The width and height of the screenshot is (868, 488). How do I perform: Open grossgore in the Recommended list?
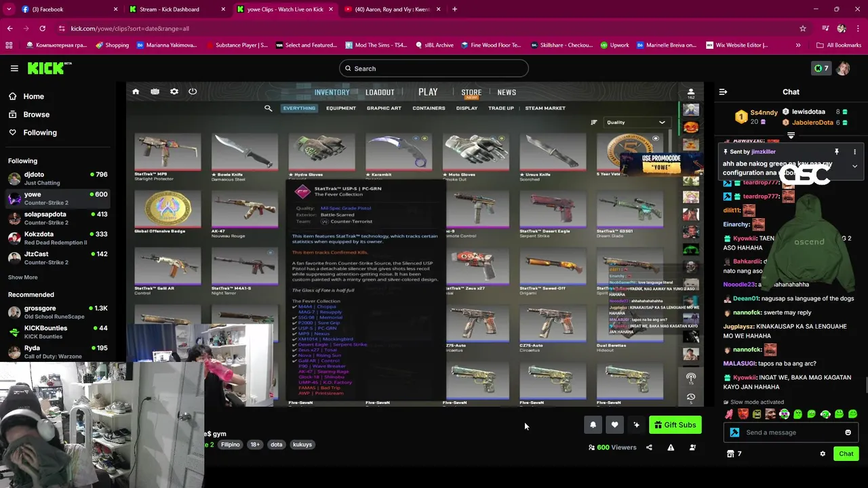coord(58,312)
